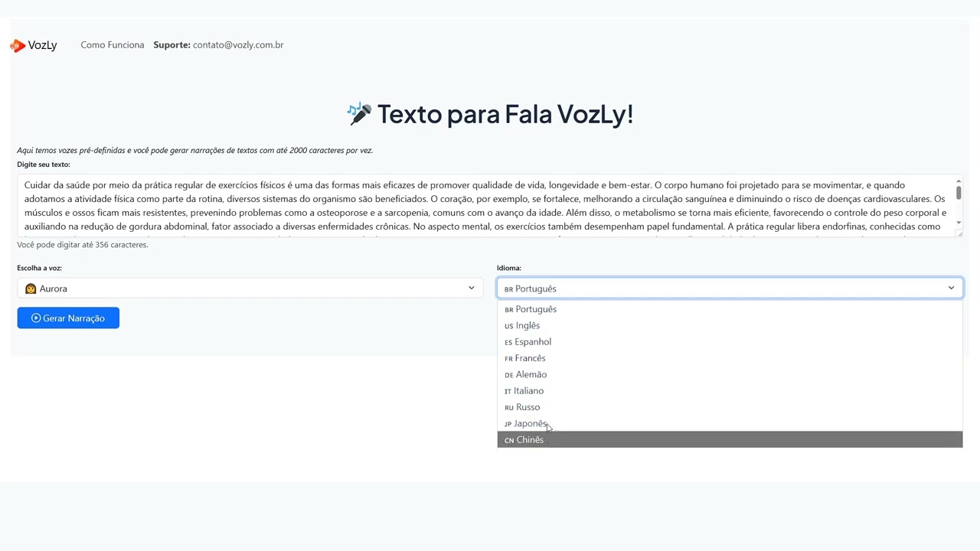Choose Francês language option
The height and width of the screenshot is (551, 980).
coord(730,358)
